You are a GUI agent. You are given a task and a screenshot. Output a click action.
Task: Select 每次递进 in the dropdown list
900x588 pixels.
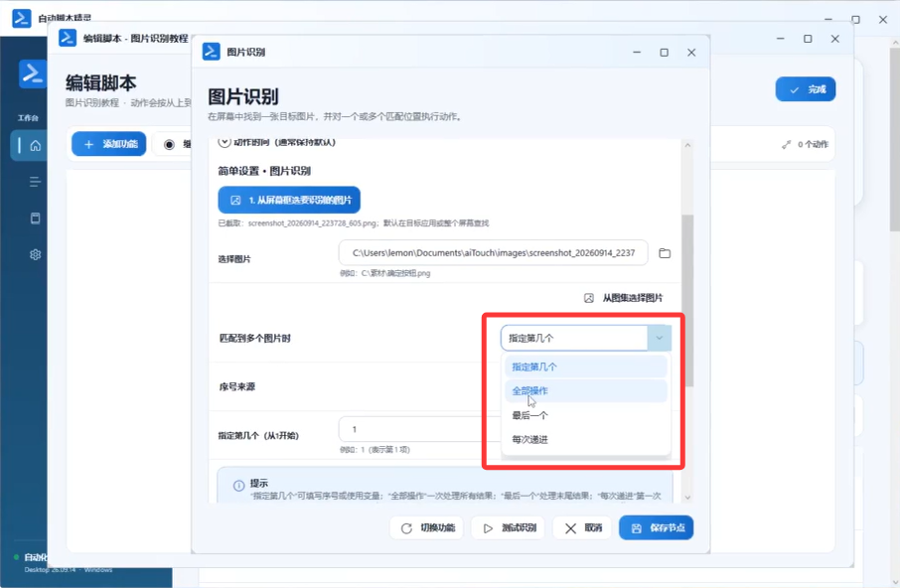click(x=585, y=439)
